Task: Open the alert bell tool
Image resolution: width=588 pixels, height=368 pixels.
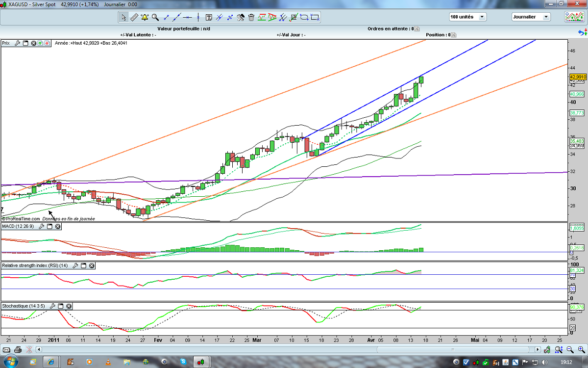Action: coord(145,17)
